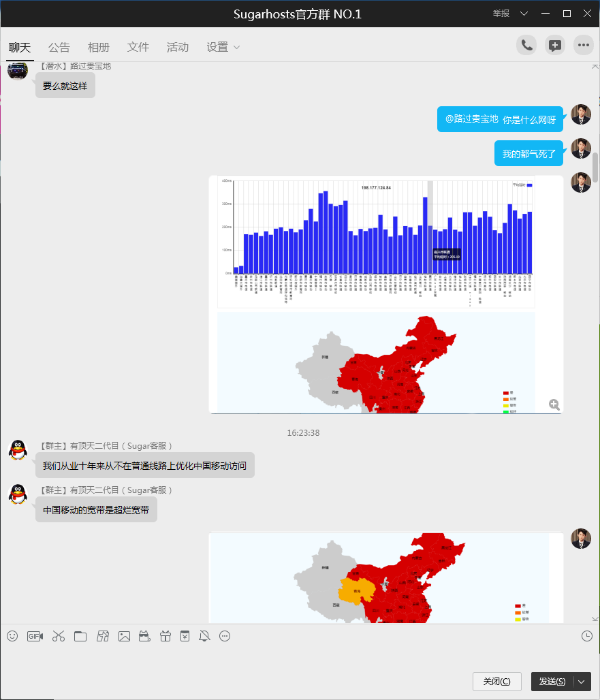Image resolution: width=600 pixels, height=700 pixels.
Task: Open the send options dropdown arrow
Action: (x=581, y=682)
